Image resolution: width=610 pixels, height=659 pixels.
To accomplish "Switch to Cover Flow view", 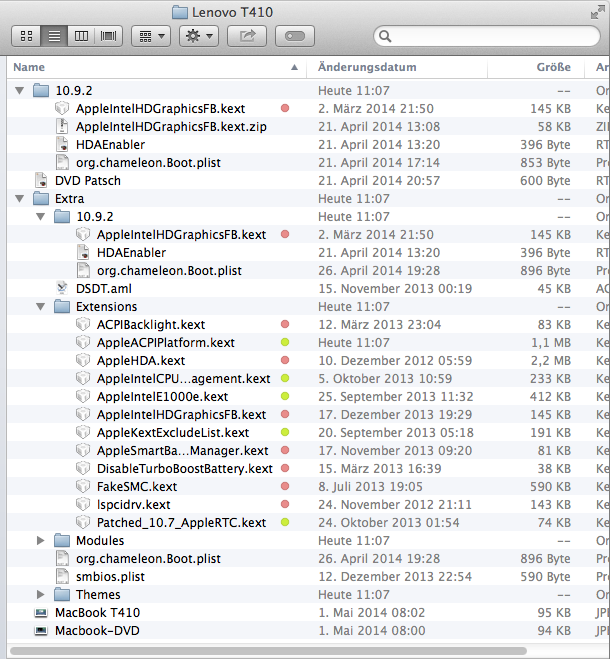I will click(x=108, y=36).
